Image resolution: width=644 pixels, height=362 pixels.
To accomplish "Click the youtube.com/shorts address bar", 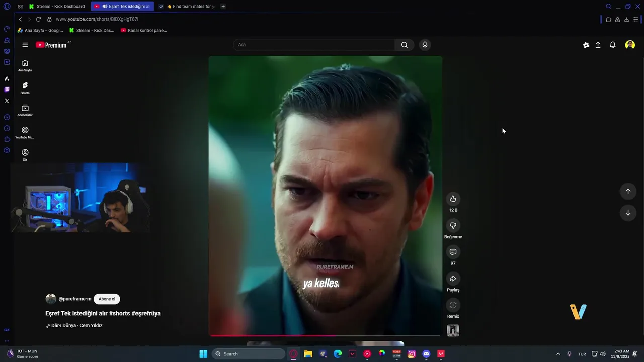I will [x=97, y=19].
